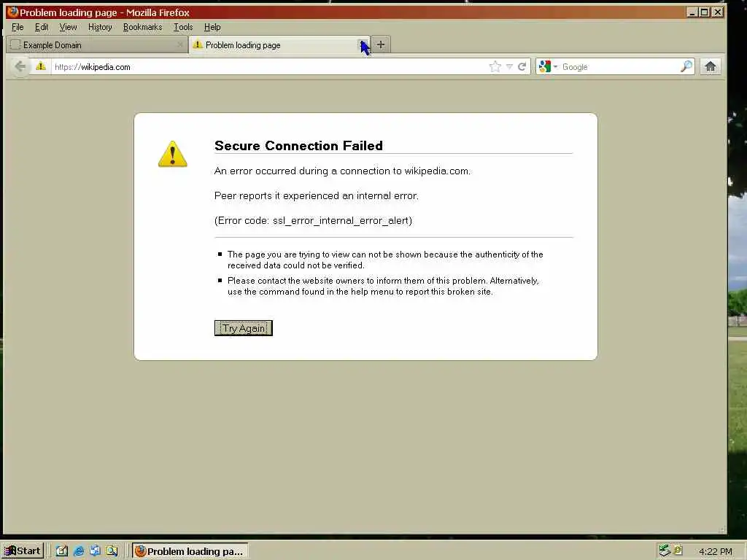This screenshot has width=747, height=560.
Task: Launch Outlook Express from quick launch
Action: 95,551
